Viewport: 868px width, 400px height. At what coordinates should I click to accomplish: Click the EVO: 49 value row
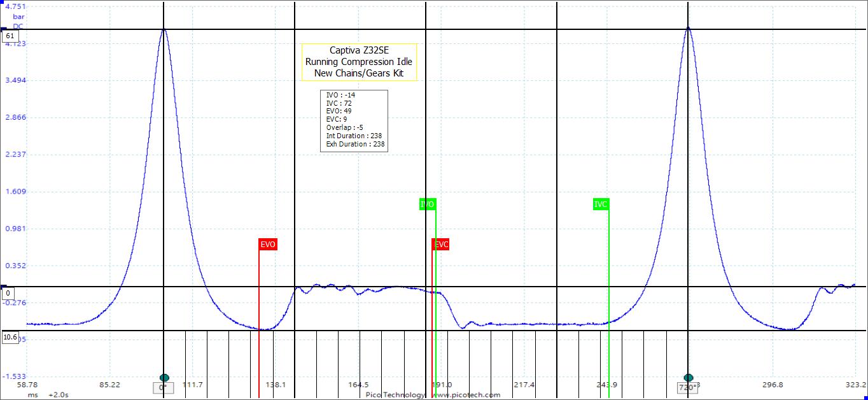click(339, 111)
